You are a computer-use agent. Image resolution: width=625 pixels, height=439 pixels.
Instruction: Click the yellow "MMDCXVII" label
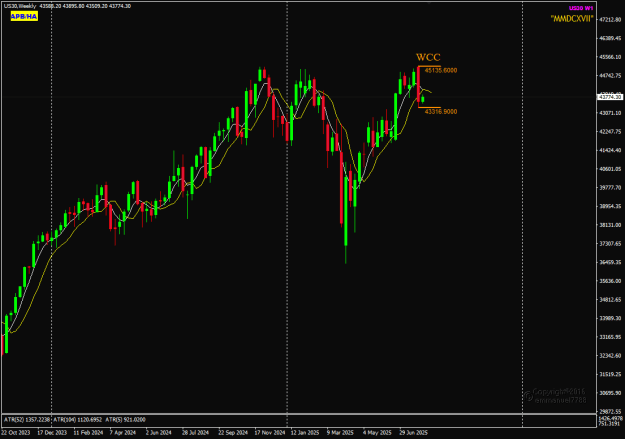coord(572,19)
